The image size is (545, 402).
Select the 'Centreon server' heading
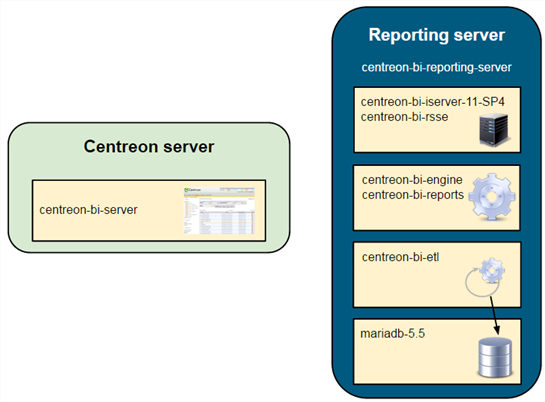[149, 147]
